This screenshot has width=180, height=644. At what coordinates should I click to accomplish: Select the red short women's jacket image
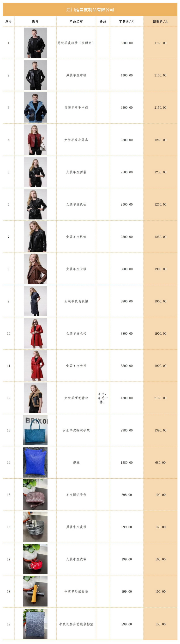35,139
